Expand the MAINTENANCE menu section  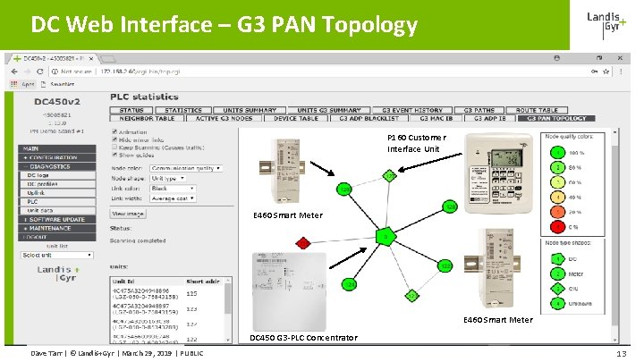coord(57,228)
